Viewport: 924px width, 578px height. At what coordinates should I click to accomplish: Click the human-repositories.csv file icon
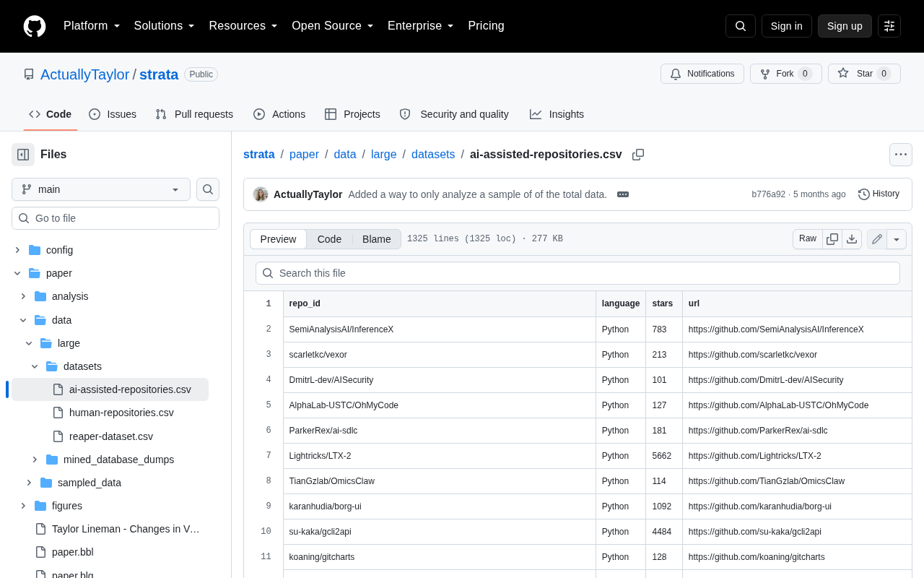(58, 413)
